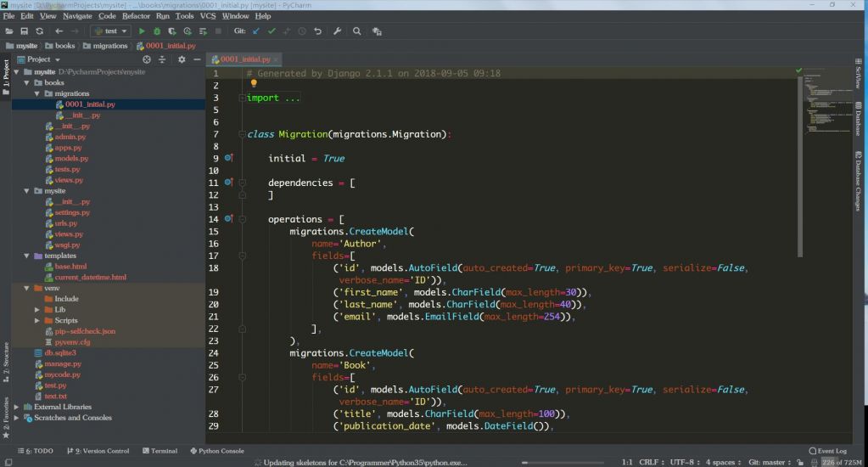
Task: Open settings with the wrench icon
Action: tap(337, 31)
